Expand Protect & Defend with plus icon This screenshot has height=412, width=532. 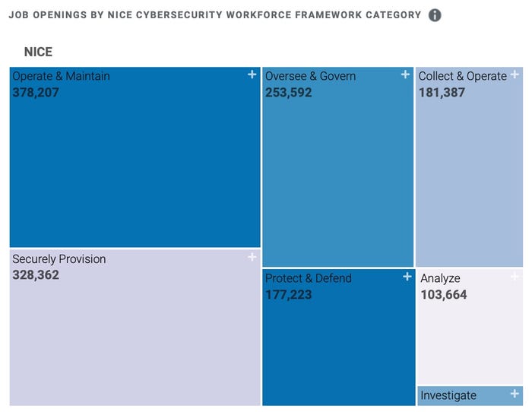407,277
